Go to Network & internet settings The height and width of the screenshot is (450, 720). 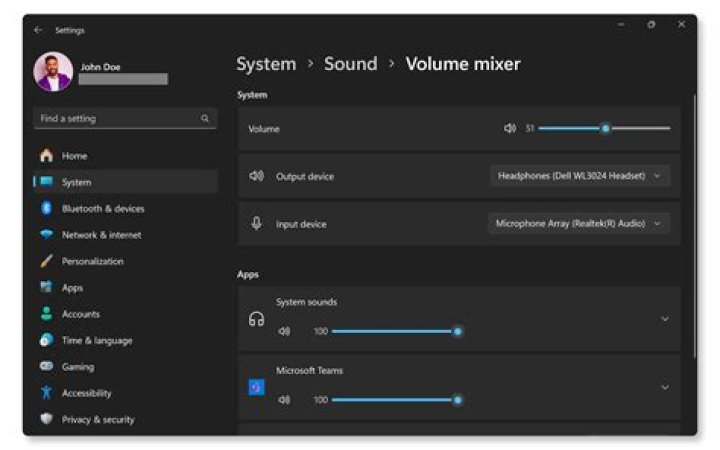101,235
